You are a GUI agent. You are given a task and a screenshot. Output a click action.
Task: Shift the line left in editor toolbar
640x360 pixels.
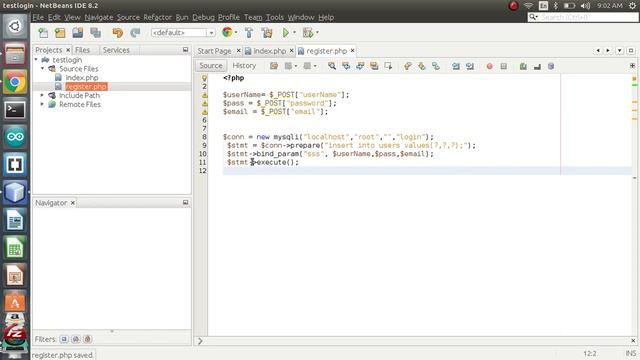click(x=456, y=66)
